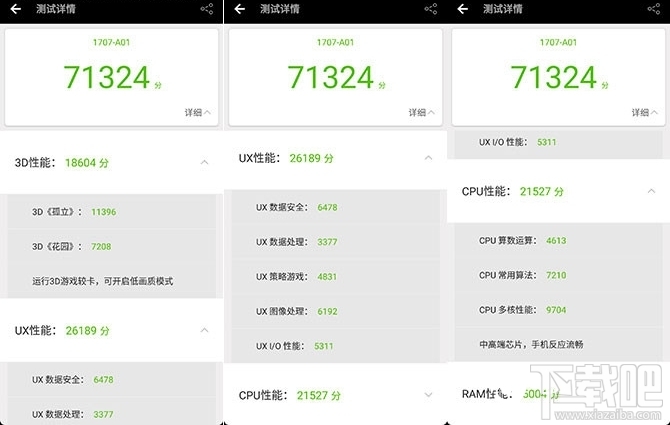Collapse 详细 in the middle screenshot score card
The image size is (670, 425).
[422, 112]
